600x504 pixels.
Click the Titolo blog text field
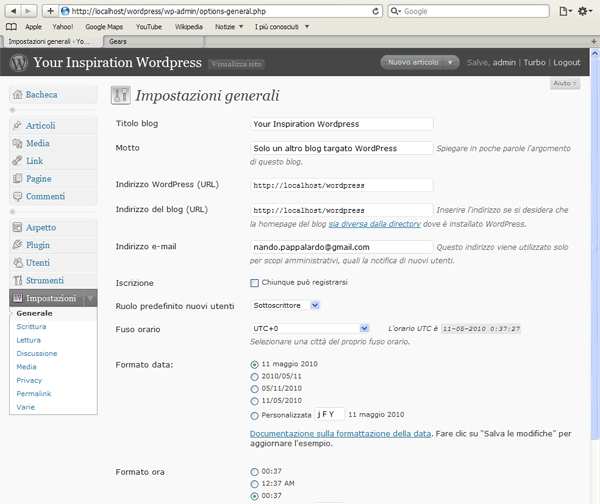(x=342, y=124)
